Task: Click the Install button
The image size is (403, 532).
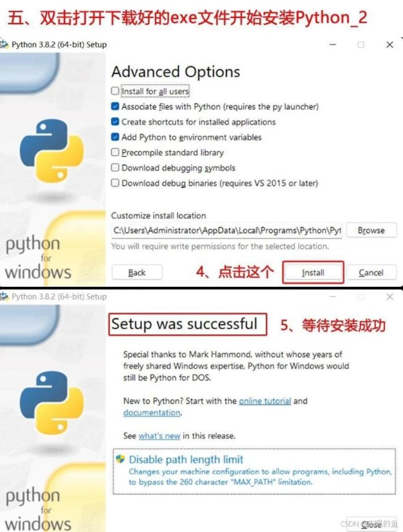Action: coord(313,273)
